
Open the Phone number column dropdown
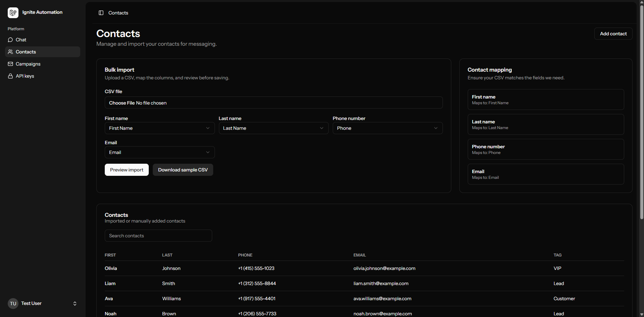click(x=387, y=128)
